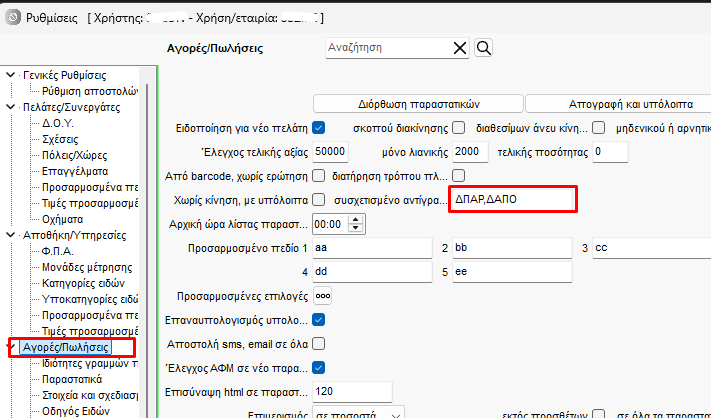The image size is (711, 418).
Task: Click the magnifier search icon
Action: (x=483, y=48)
